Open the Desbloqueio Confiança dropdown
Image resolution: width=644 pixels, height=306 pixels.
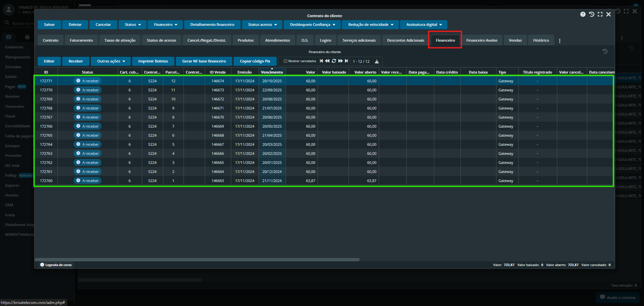click(x=312, y=25)
